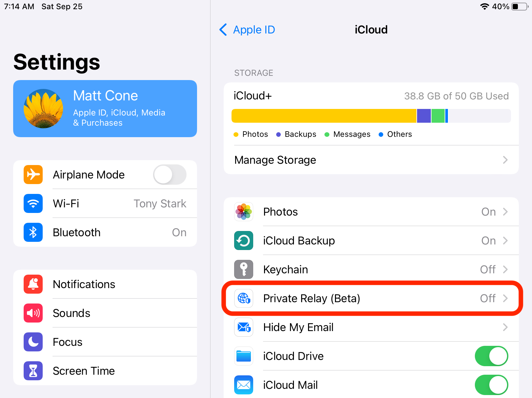Click the Focus moon icon

point(33,342)
